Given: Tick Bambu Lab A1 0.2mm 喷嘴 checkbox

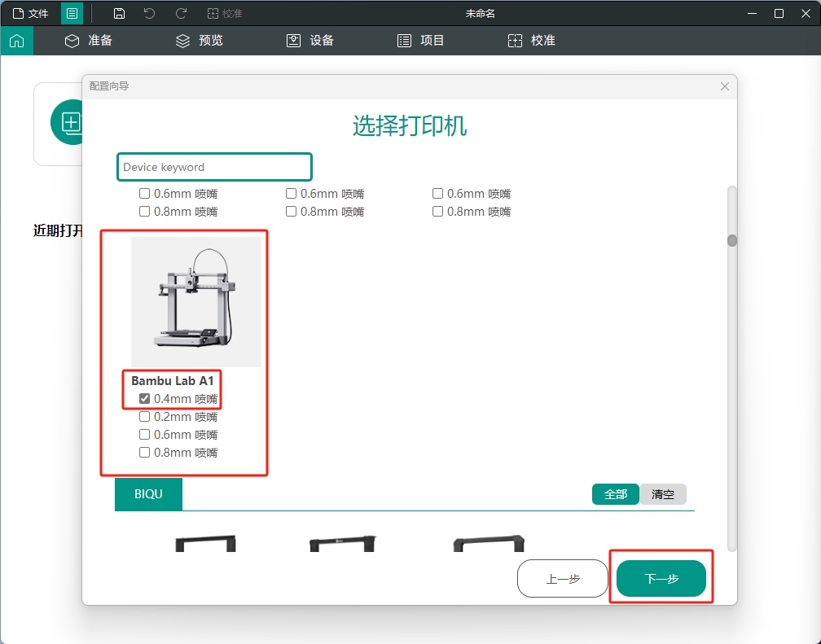Looking at the screenshot, I should pyautogui.click(x=144, y=417).
